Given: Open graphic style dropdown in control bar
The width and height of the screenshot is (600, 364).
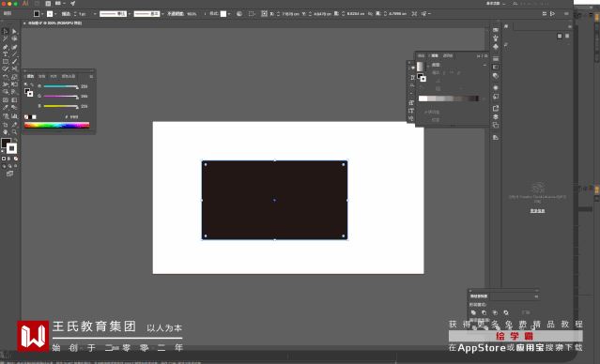Looking at the screenshot, I should click(x=229, y=14).
